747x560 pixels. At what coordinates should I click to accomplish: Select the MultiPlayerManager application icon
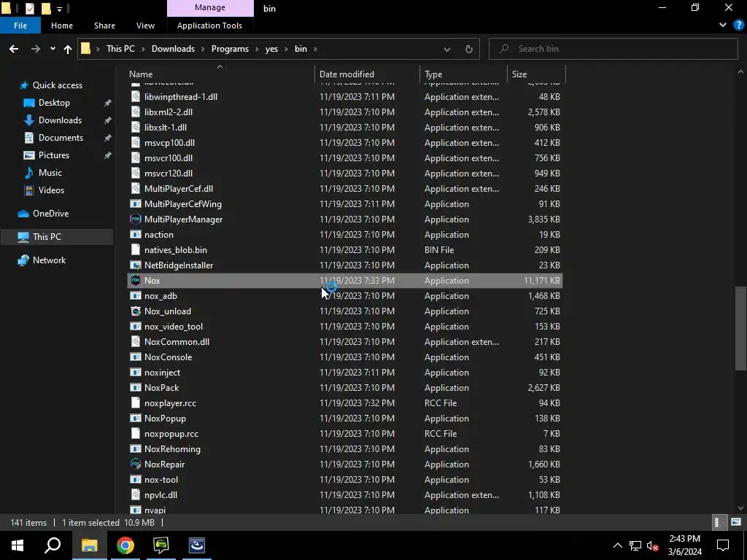[x=136, y=219]
